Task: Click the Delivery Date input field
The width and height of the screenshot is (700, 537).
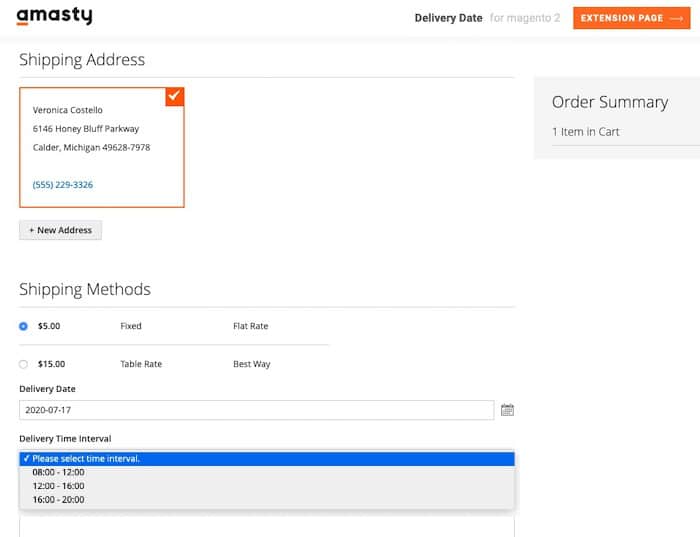Action: coord(256,410)
